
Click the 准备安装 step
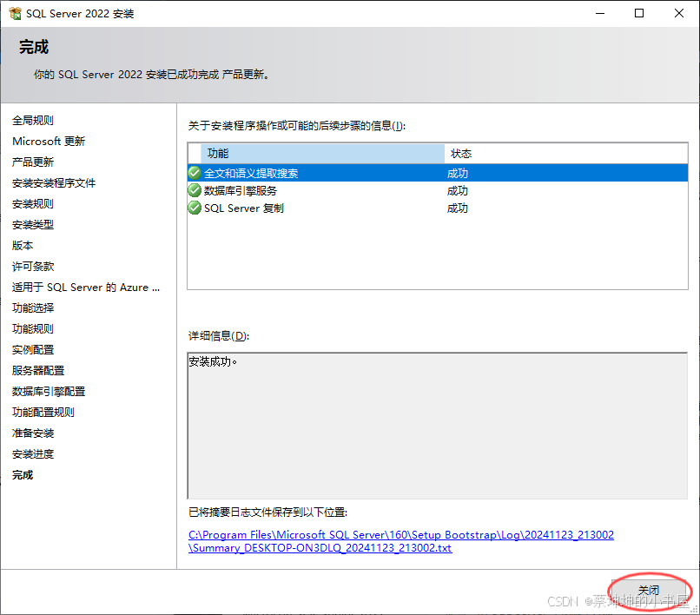point(33,433)
